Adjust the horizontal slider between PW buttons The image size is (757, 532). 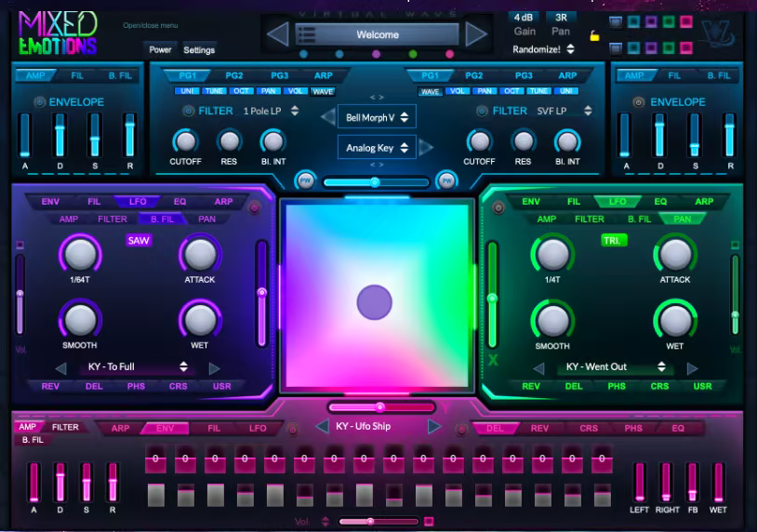[x=377, y=182]
